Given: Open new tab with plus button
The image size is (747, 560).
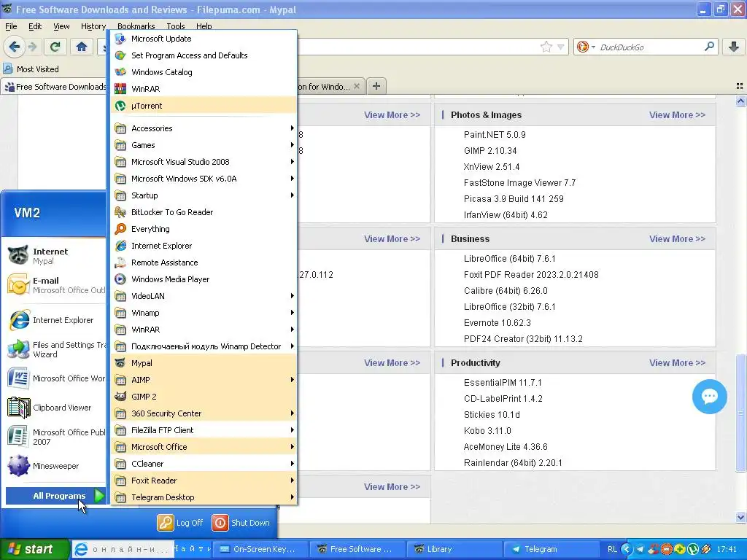Looking at the screenshot, I should tap(376, 86).
